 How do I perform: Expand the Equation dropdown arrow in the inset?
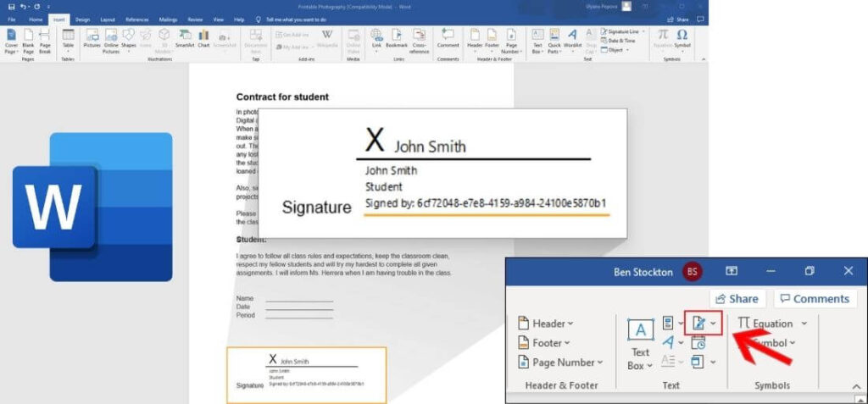804,323
